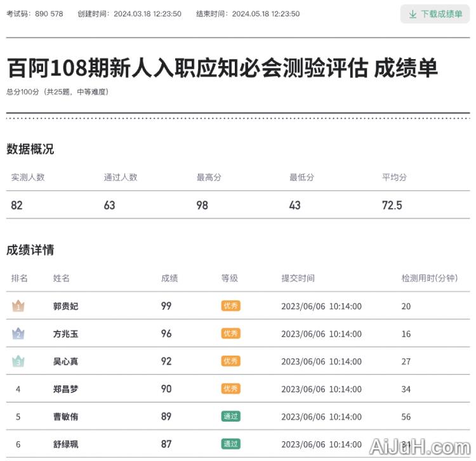Click the submit time in 曹敏侑's row

(x=322, y=417)
